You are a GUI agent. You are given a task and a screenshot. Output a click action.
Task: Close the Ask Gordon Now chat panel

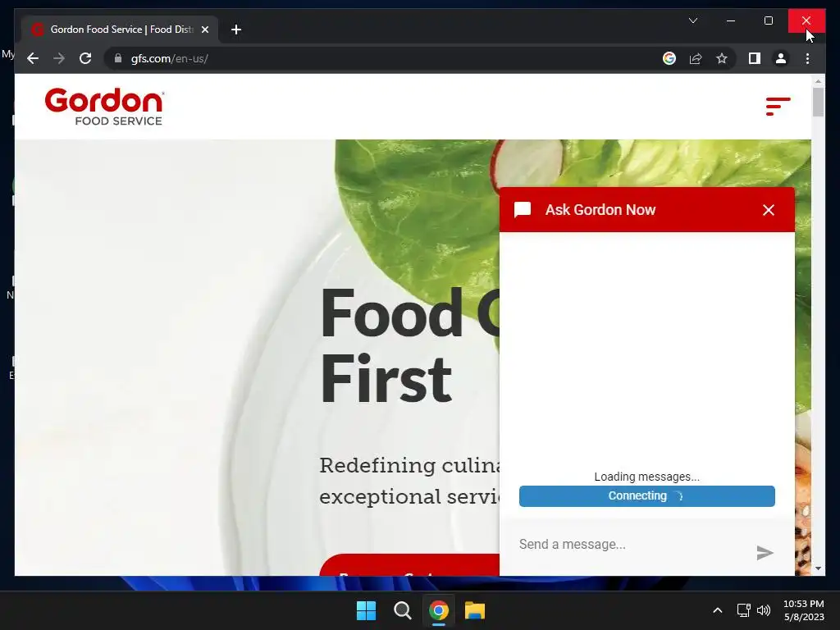point(768,210)
